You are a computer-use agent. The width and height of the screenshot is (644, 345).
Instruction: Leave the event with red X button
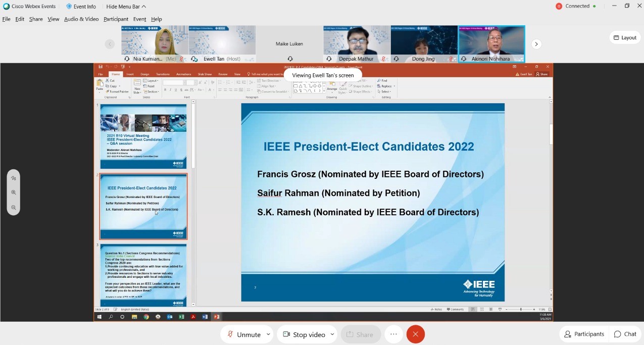[416, 334]
